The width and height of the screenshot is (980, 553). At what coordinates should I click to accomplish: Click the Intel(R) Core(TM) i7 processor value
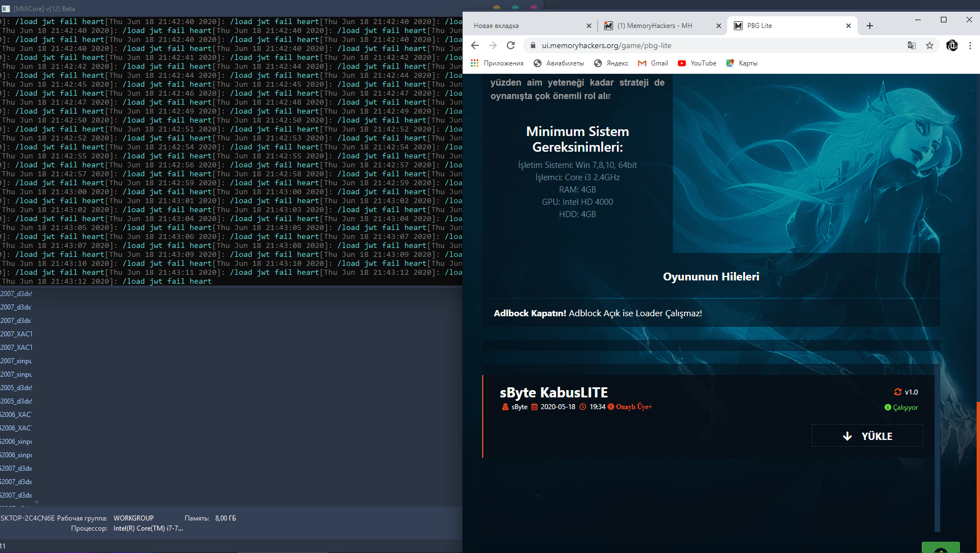[148, 528]
